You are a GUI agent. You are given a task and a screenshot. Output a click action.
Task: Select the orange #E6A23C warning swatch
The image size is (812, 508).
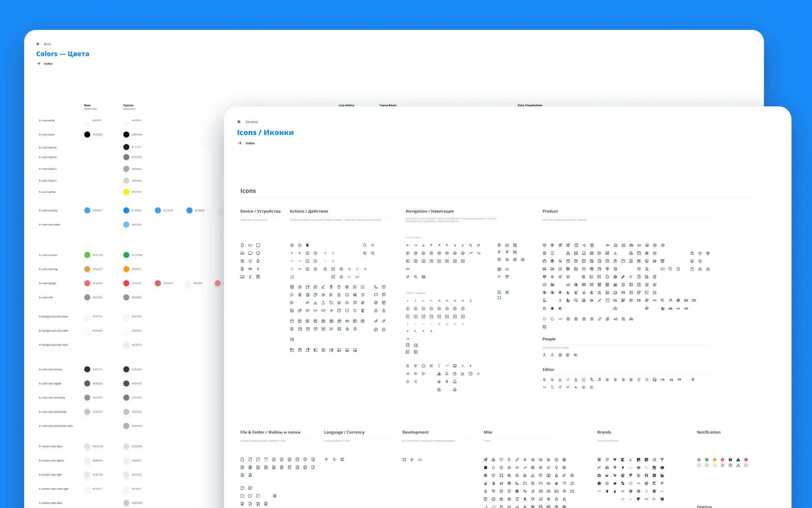pyautogui.click(x=87, y=269)
